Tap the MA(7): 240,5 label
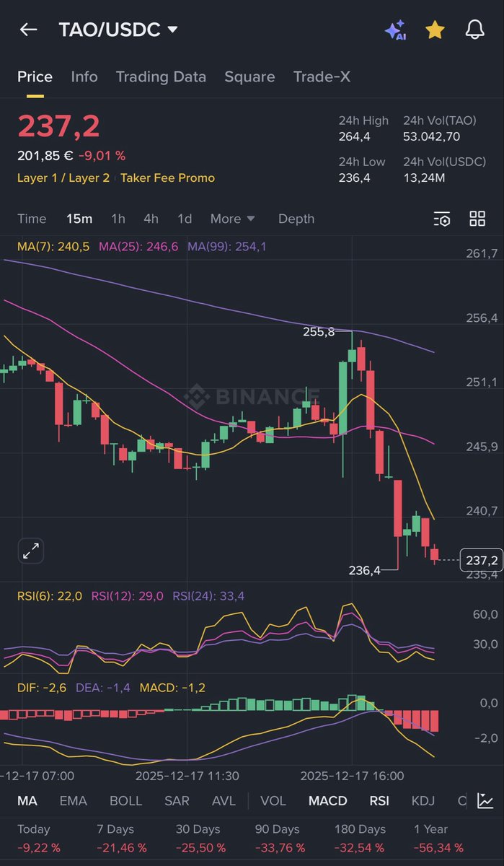Viewport: 504px width, 866px height. (53, 247)
